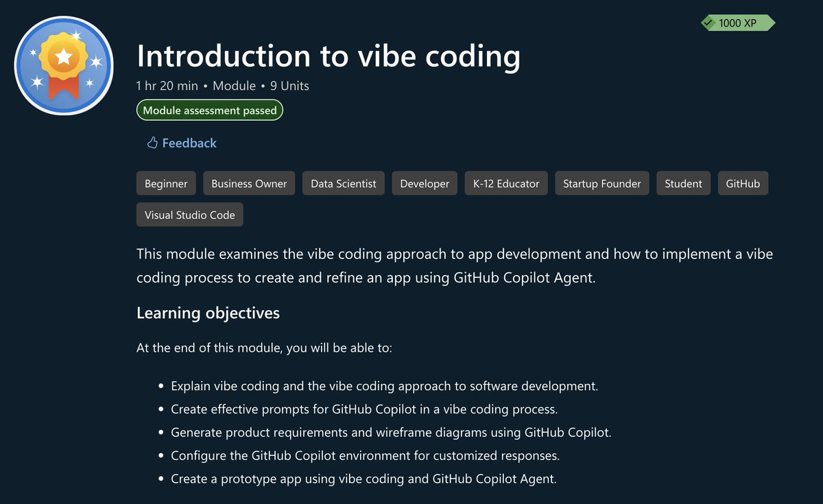Click the checkmark icon in the XP badge

(707, 23)
